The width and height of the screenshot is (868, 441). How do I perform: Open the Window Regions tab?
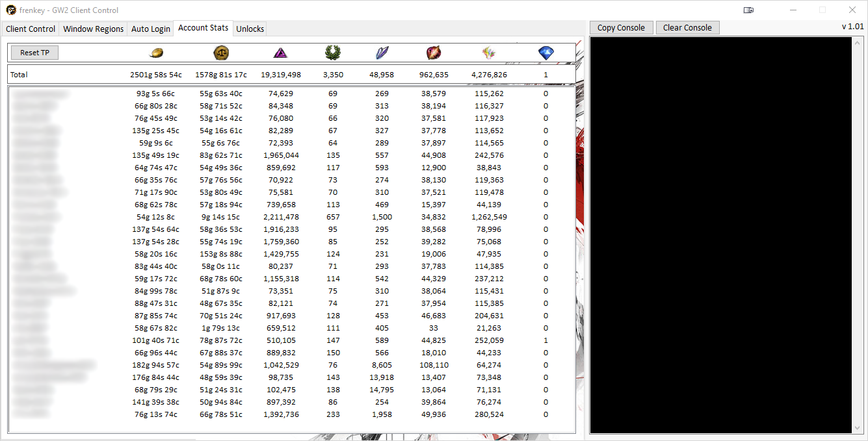tap(93, 29)
